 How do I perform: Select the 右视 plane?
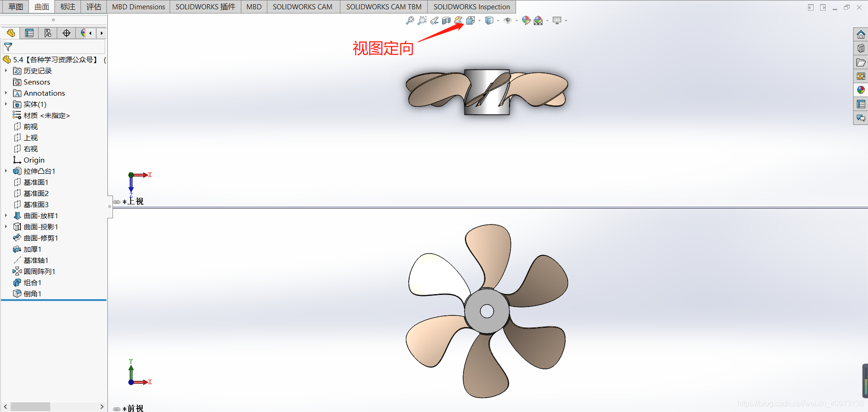(x=26, y=149)
